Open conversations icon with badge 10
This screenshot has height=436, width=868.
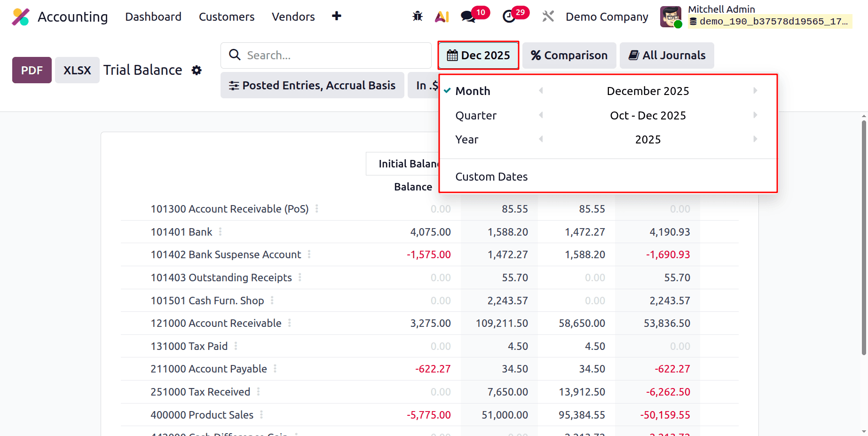point(474,15)
